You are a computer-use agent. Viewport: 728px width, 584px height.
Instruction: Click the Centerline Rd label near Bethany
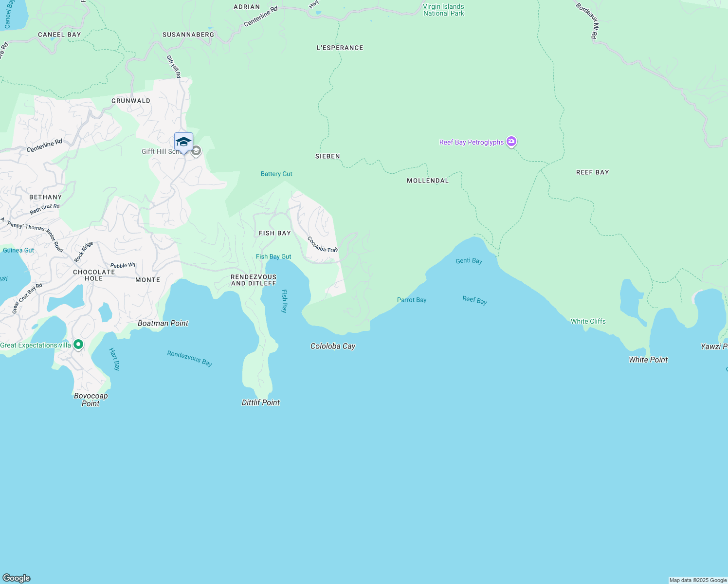pos(45,146)
